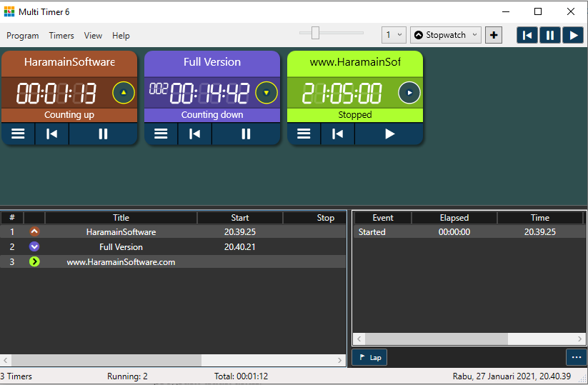
Task: Open the View menu
Action: [93, 36]
